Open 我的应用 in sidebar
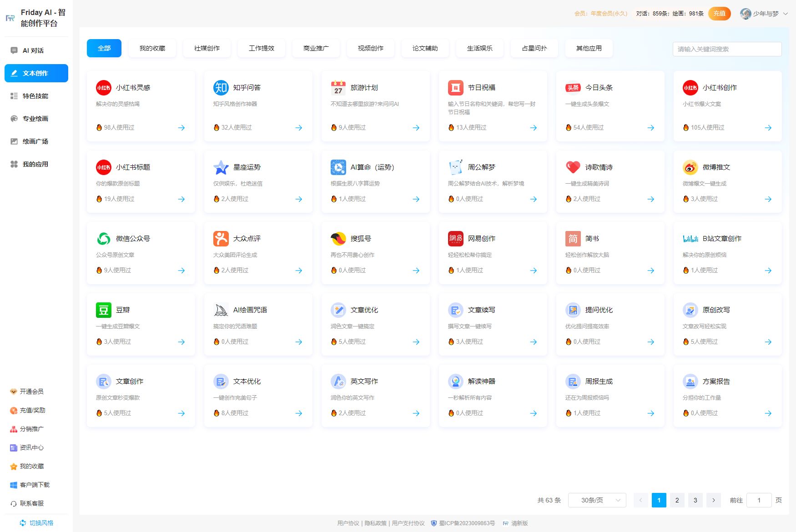Image resolution: width=796 pixels, height=532 pixels. (36, 164)
